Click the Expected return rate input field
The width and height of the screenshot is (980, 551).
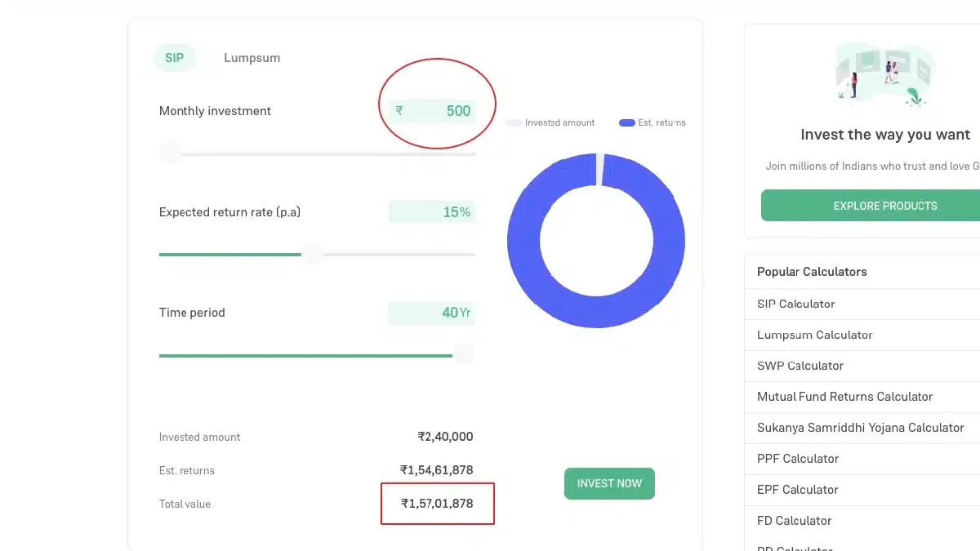pyautogui.click(x=432, y=212)
